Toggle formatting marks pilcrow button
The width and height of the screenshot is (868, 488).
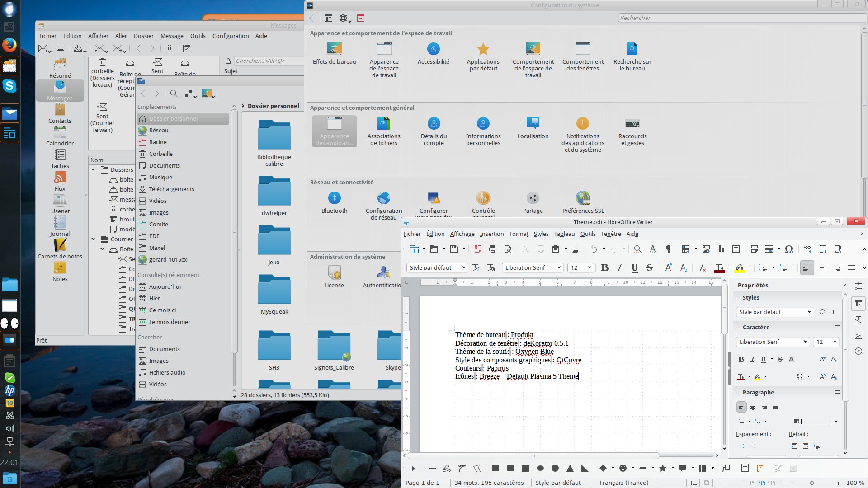(667, 249)
